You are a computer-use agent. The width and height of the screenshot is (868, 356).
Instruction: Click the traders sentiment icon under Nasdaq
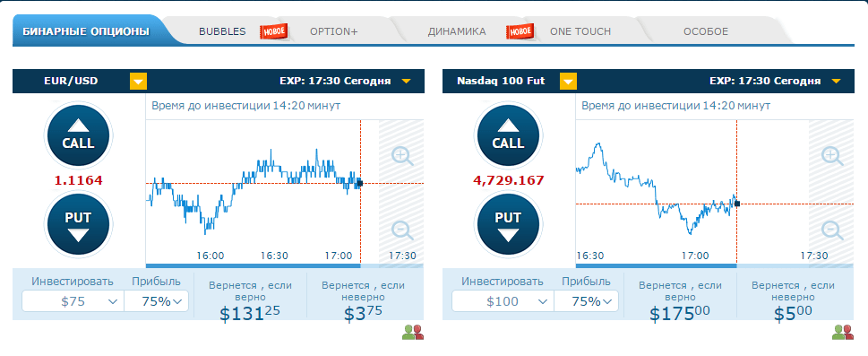(843, 332)
